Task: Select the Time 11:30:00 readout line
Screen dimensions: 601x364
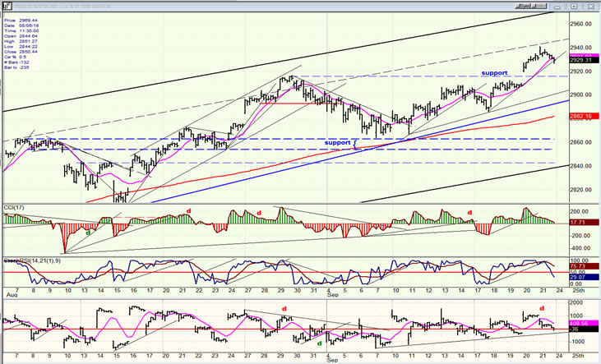Action: pos(21,30)
